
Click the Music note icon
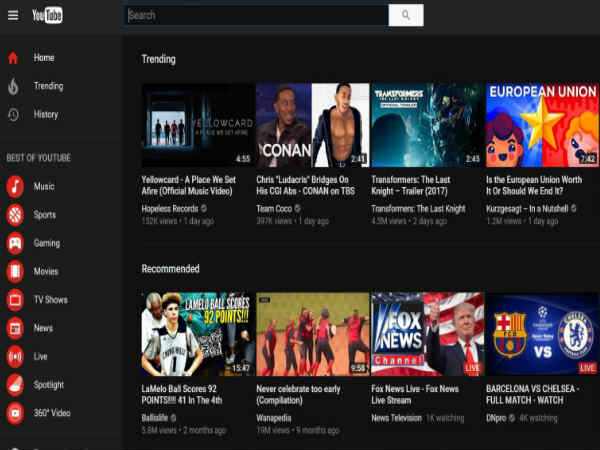tap(15, 186)
